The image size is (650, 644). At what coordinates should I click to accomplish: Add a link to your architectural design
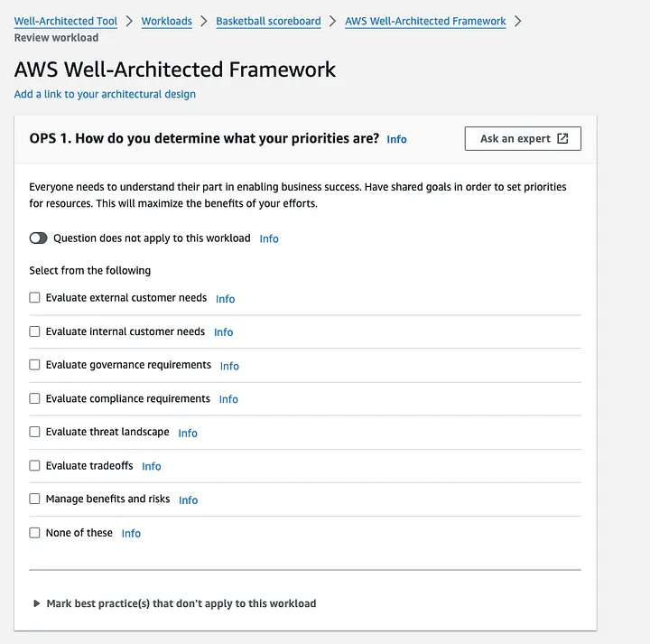pyautogui.click(x=105, y=94)
